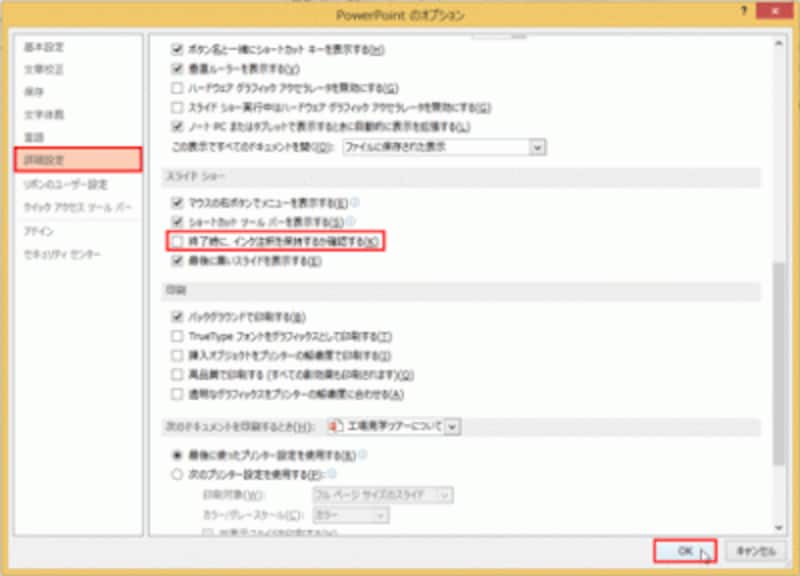Viewport: 800px width, 576px height.
Task: Toggle ボタン名と一緒にショートカット キーを表示する checkbox
Action: point(177,49)
